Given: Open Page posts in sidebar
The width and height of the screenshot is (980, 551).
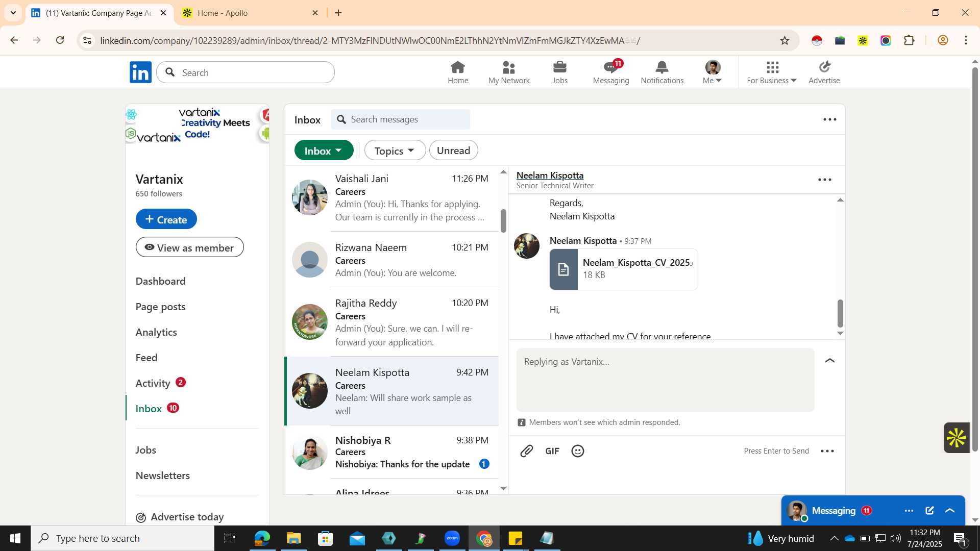Looking at the screenshot, I should 160,307.
